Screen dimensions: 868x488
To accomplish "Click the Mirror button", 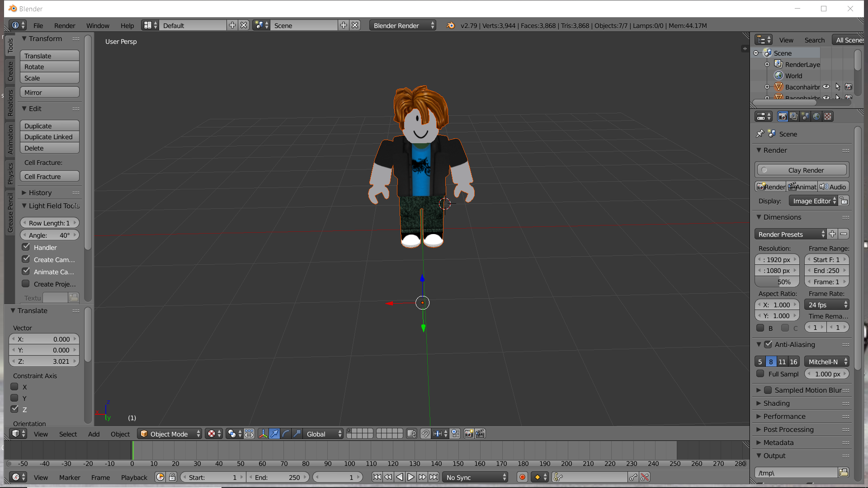I will click(50, 92).
